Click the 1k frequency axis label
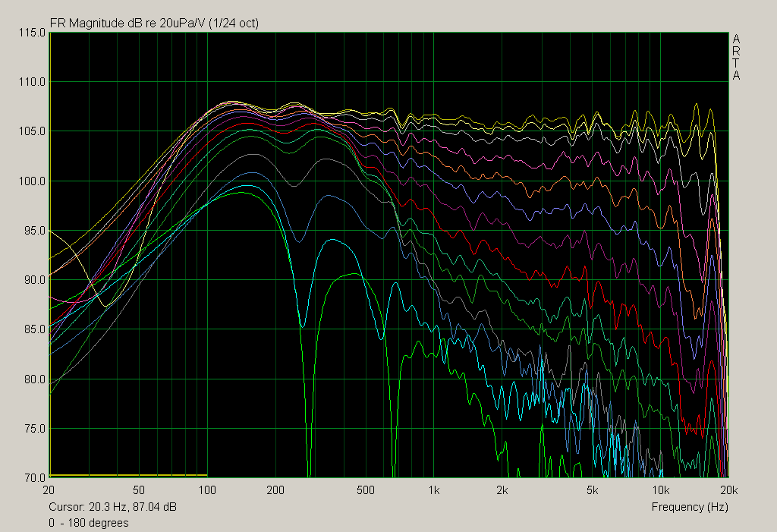The height and width of the screenshot is (532, 777). click(x=433, y=490)
